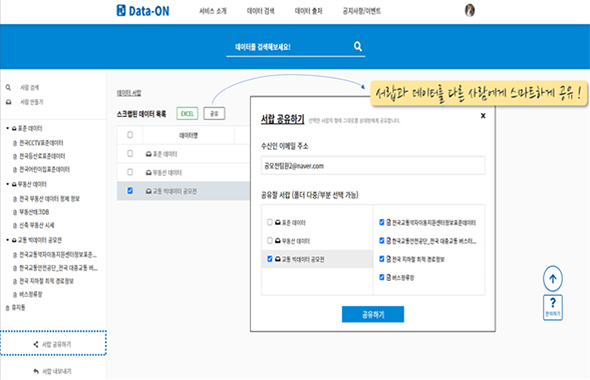590x380 pixels.
Task: Click 서랍 만들기 text in sidebar
Action: [x=32, y=102]
